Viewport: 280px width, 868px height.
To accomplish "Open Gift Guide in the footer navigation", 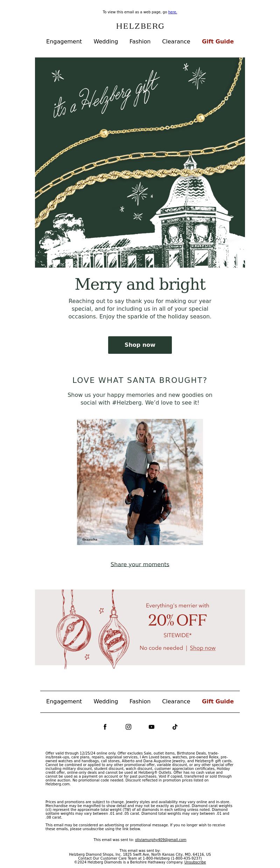I will (x=218, y=701).
